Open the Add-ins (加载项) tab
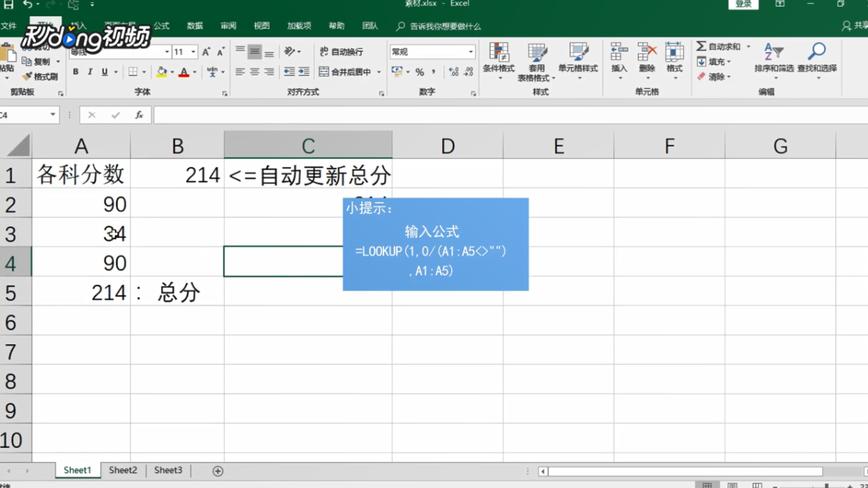Image resolution: width=868 pixels, height=488 pixels. click(x=299, y=26)
